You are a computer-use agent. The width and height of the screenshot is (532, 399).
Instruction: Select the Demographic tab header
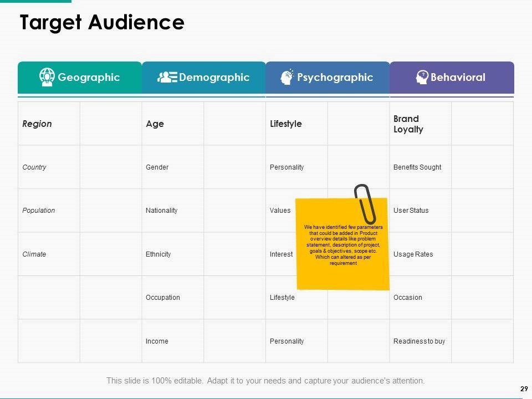point(204,78)
